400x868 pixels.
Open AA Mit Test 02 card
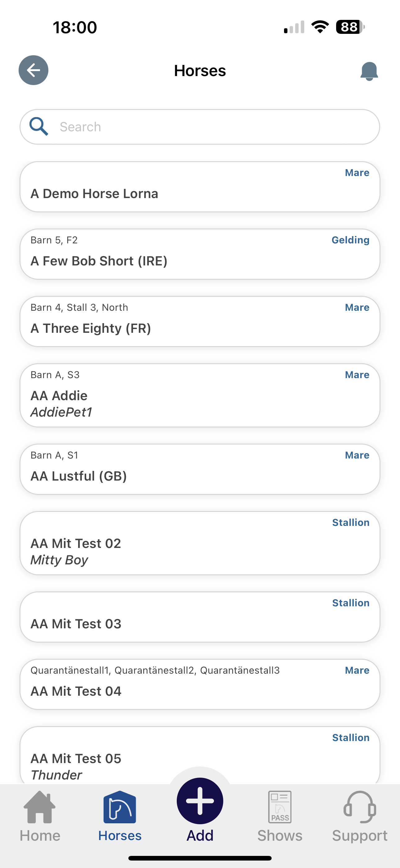click(x=200, y=543)
